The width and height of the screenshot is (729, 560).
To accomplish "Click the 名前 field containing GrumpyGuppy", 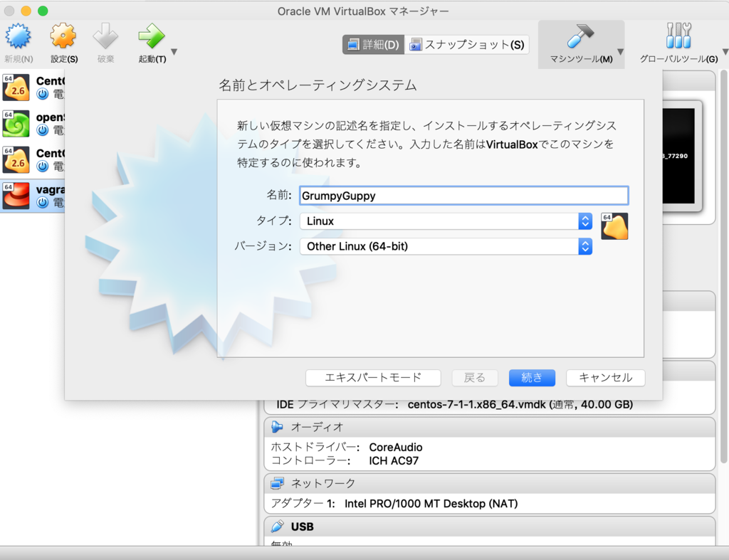I will point(463,195).
